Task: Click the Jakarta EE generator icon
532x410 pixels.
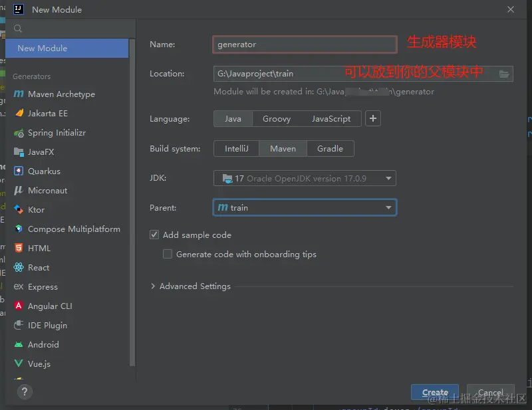Action: pos(19,113)
